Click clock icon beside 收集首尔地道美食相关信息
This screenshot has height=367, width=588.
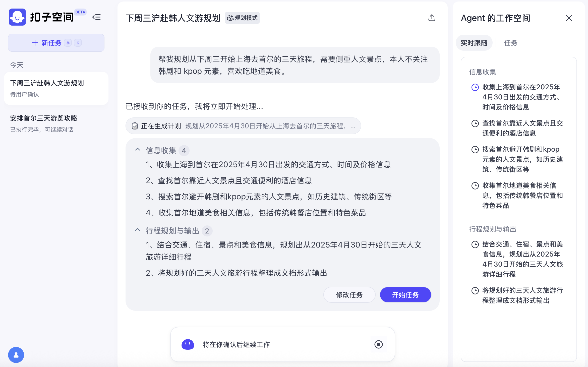click(x=475, y=186)
